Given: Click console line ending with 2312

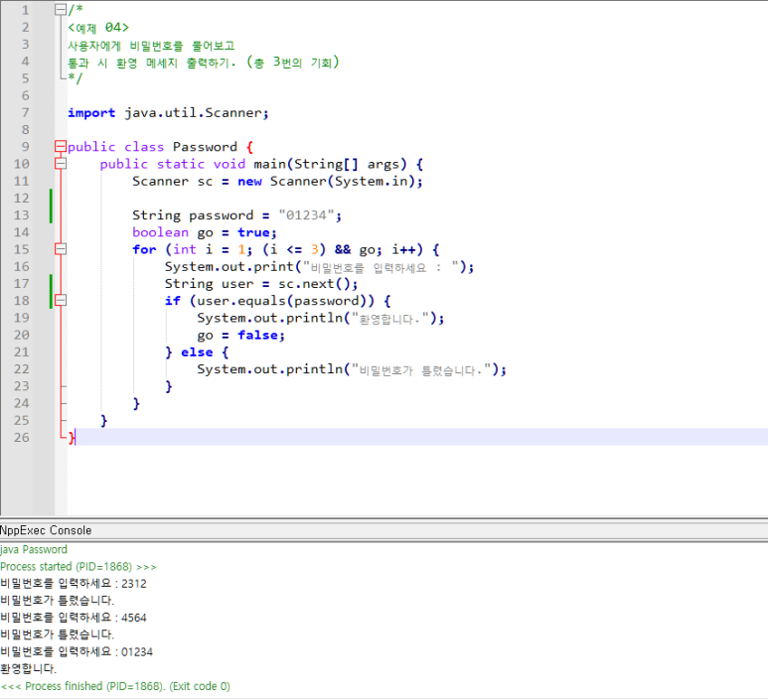Looking at the screenshot, I should click(74, 584).
